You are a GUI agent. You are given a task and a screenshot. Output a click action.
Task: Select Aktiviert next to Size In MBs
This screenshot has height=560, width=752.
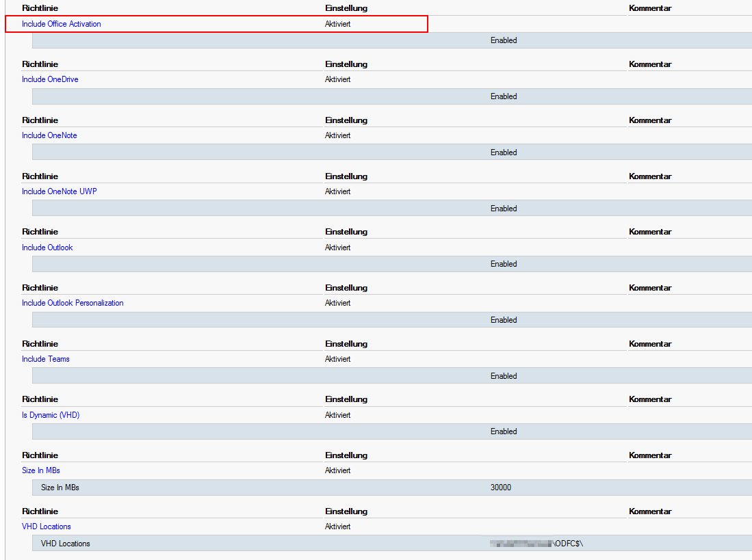pos(337,470)
